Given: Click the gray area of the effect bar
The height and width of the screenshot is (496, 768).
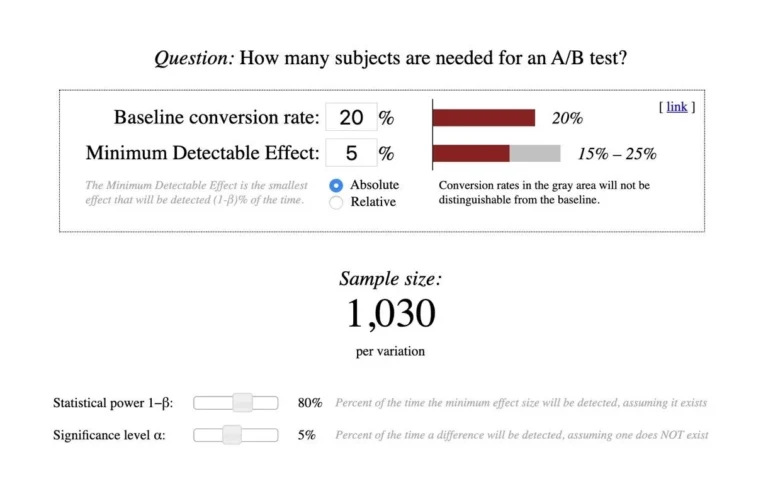Looking at the screenshot, I should pyautogui.click(x=535, y=154).
